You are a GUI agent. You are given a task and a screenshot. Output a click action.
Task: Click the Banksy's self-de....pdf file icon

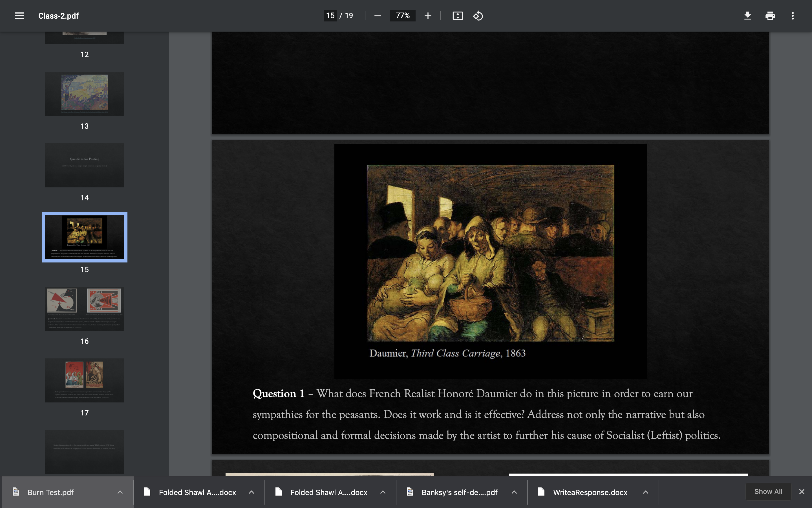tap(410, 492)
